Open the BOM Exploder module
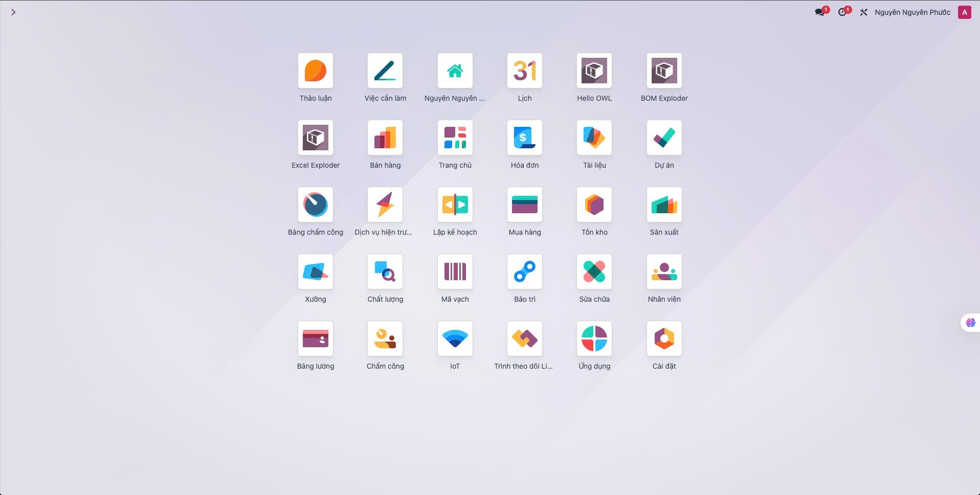 click(664, 71)
